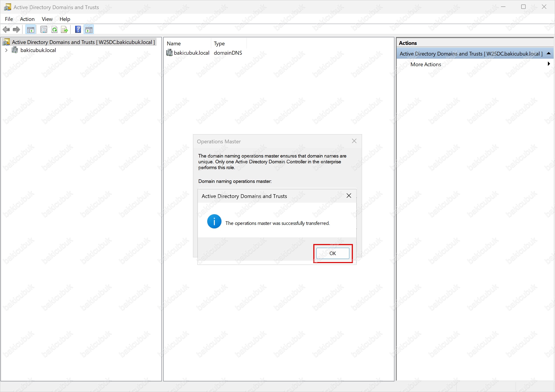Open the Action menu

click(x=27, y=19)
